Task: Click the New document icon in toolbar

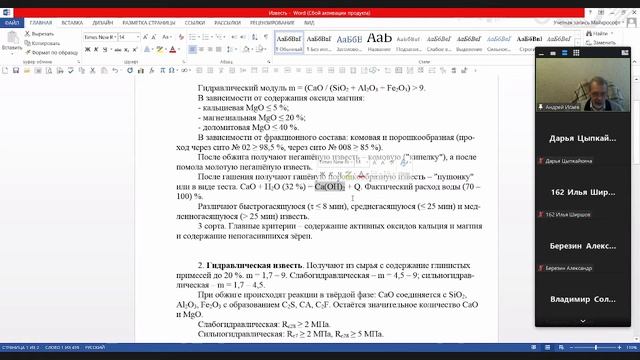Action: pos(5,70)
